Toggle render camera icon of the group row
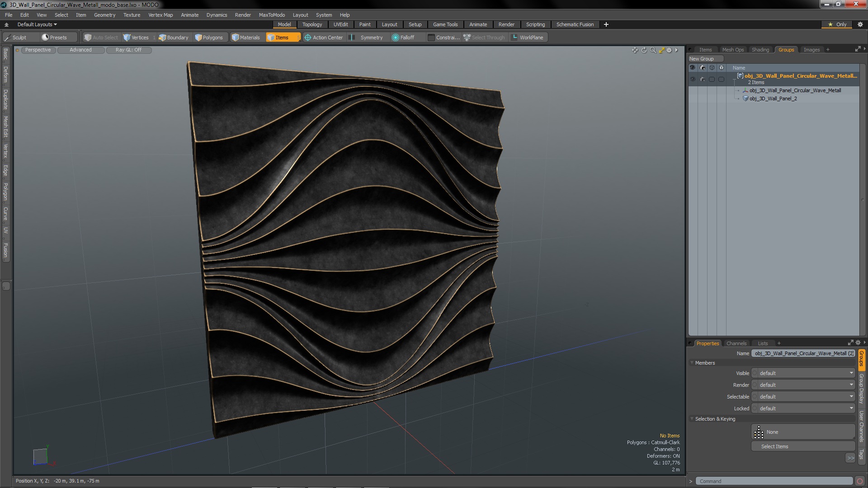 [702, 80]
